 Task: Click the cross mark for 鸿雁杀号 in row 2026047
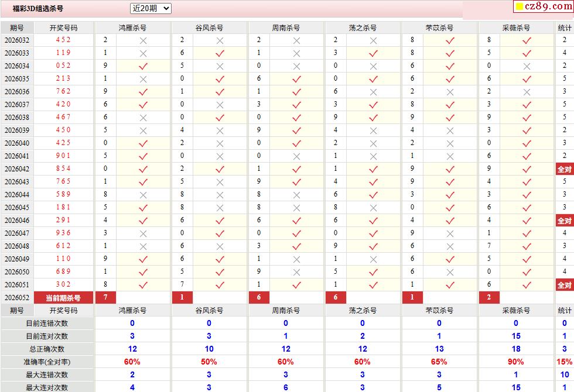click(x=143, y=233)
